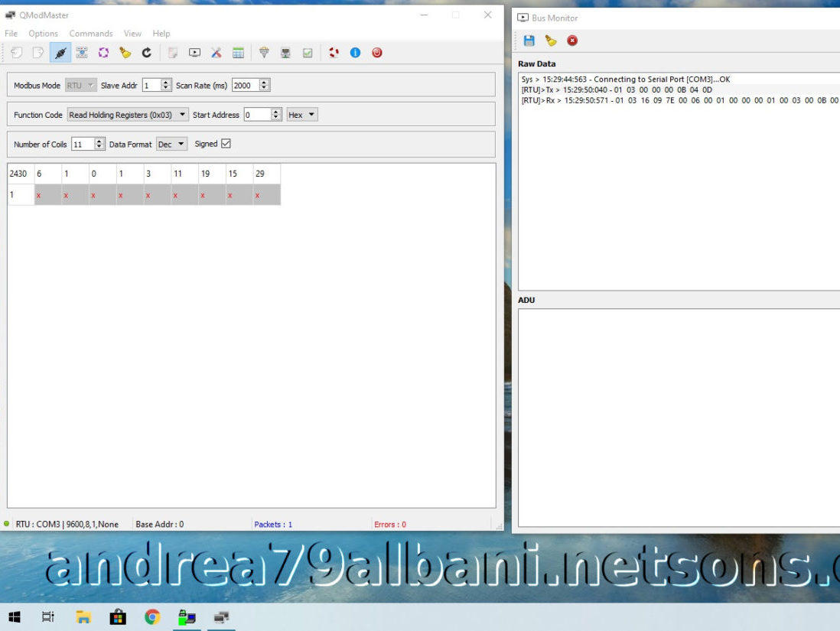Open the Commands menu
The width and height of the screenshot is (840, 631).
(90, 33)
